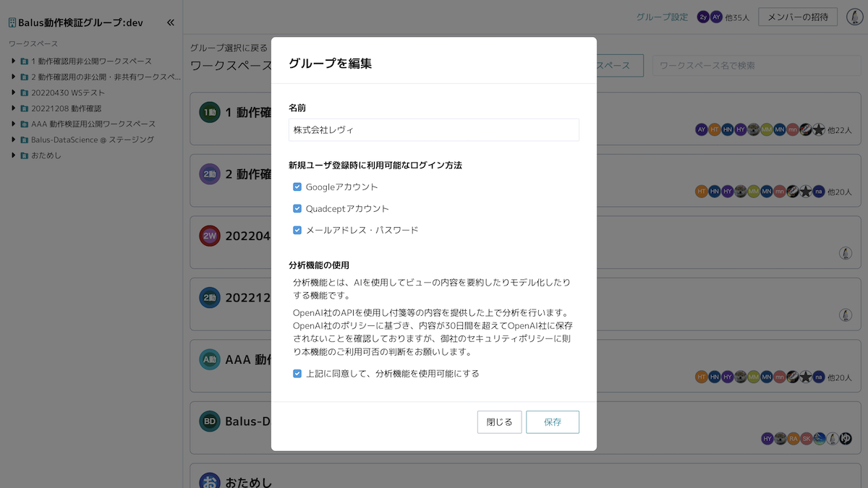Click the 1動 workspace badge icon

[210, 112]
